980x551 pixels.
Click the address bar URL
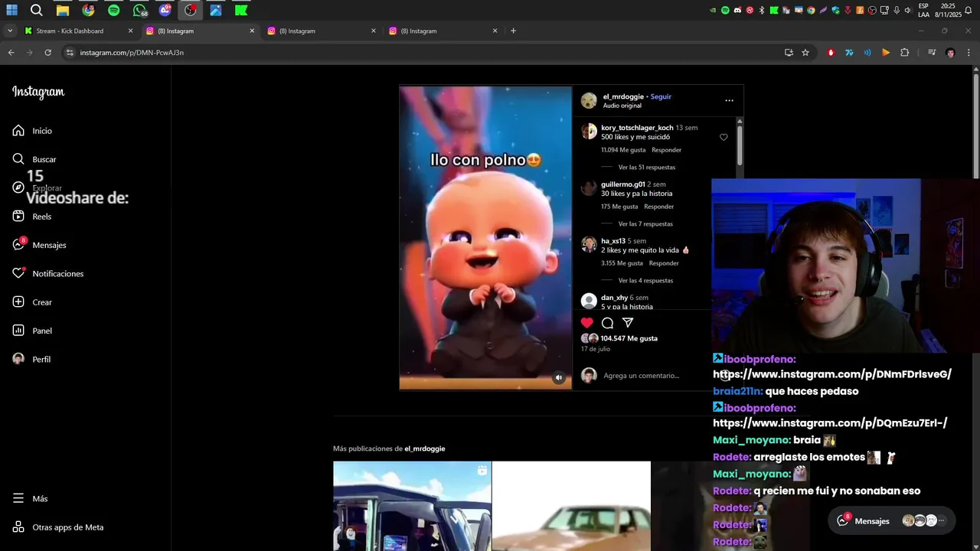[132, 53]
